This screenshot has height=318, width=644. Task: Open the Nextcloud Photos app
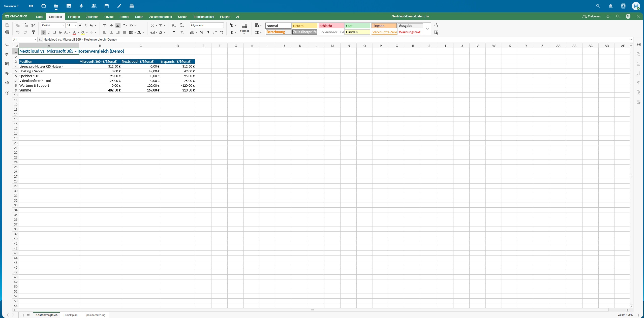pyautogui.click(x=69, y=6)
